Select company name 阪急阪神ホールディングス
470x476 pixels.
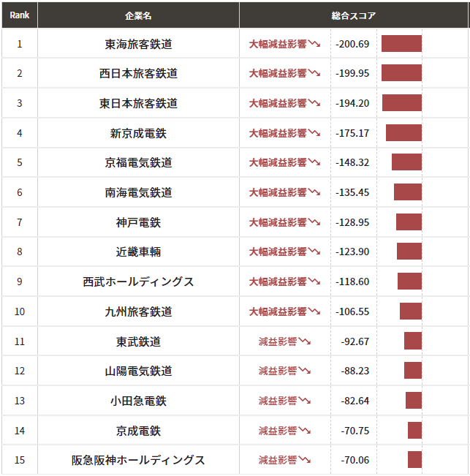[138, 460]
